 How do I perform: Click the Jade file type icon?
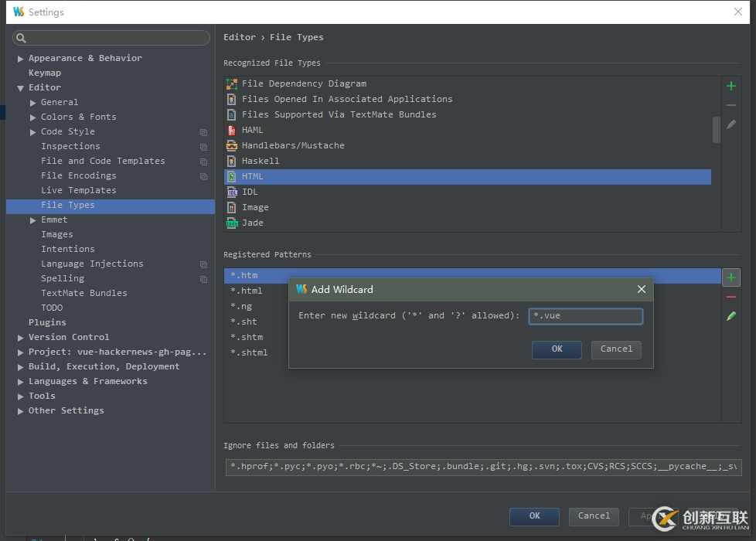click(x=232, y=223)
